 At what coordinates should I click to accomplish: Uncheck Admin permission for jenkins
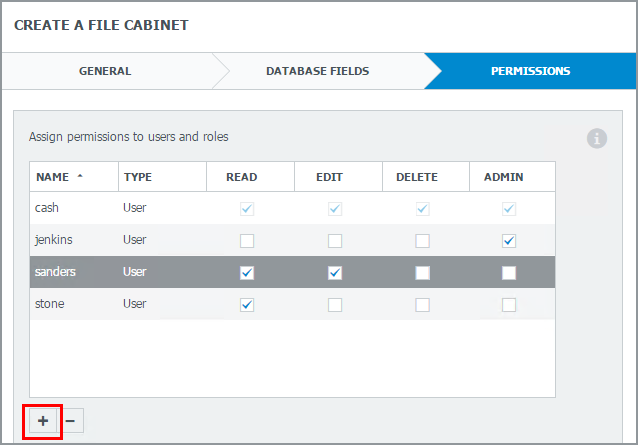[509, 241]
